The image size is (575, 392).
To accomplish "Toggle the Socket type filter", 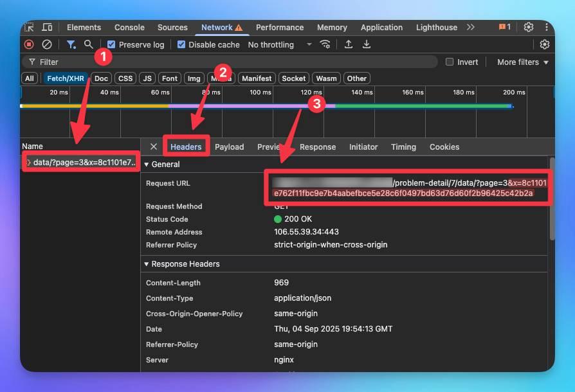I will point(294,78).
